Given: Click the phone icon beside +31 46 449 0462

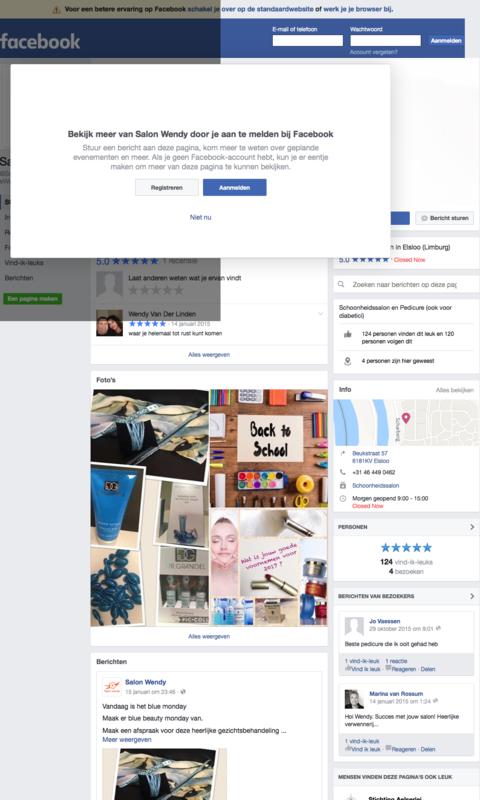Looking at the screenshot, I should point(343,472).
